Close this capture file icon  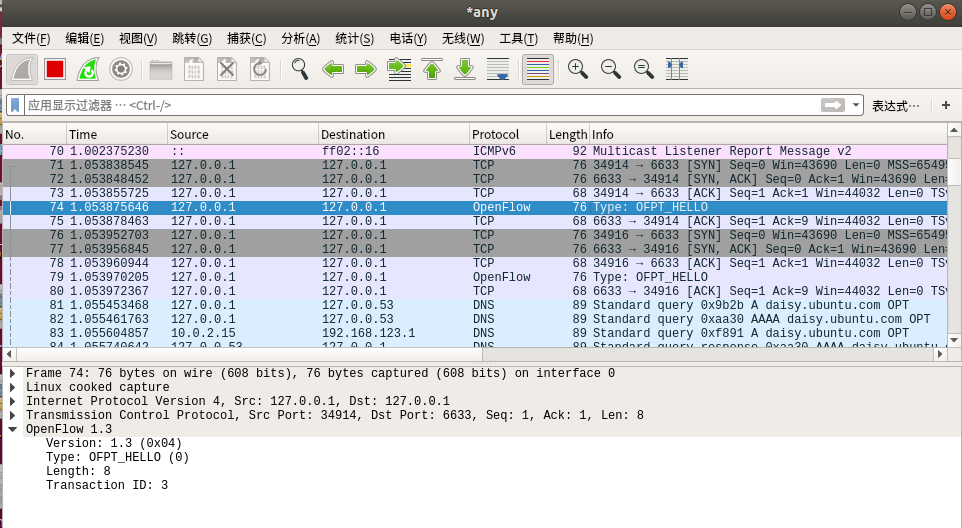click(x=227, y=69)
